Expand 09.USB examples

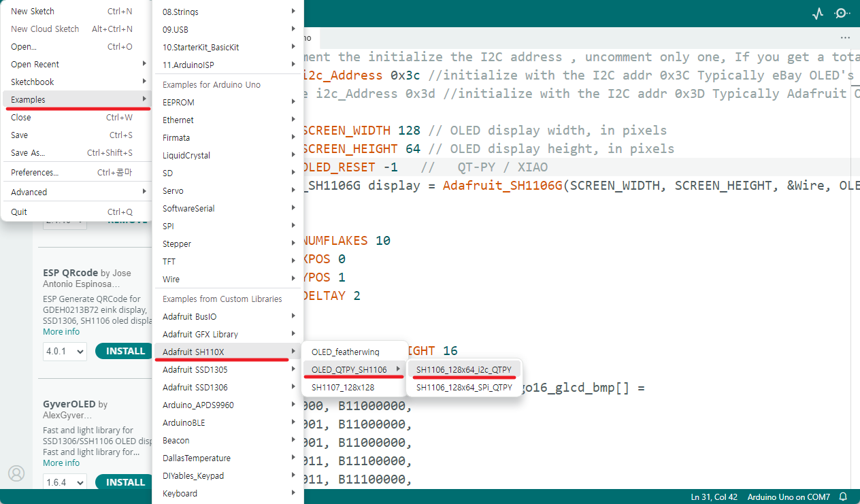[228, 30]
